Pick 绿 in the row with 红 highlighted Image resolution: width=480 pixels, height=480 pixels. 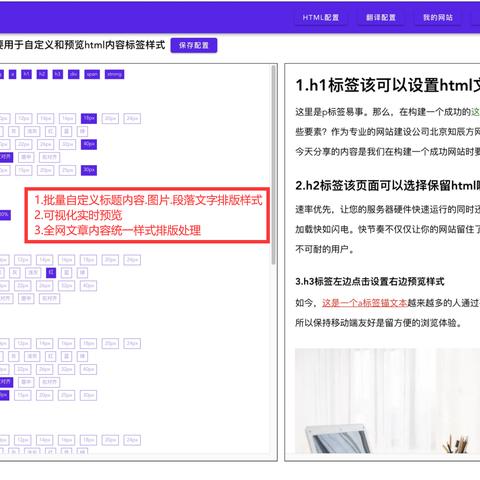click(x=82, y=273)
